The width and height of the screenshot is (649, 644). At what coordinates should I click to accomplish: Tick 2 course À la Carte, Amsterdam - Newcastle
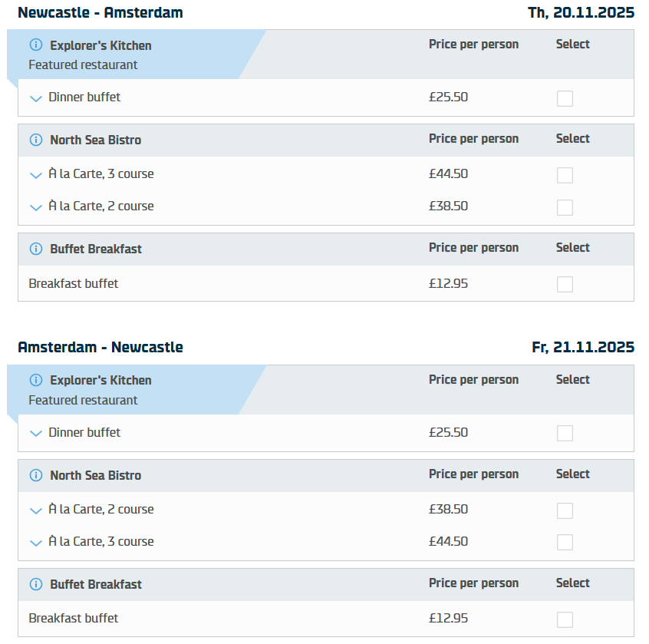pyautogui.click(x=565, y=510)
